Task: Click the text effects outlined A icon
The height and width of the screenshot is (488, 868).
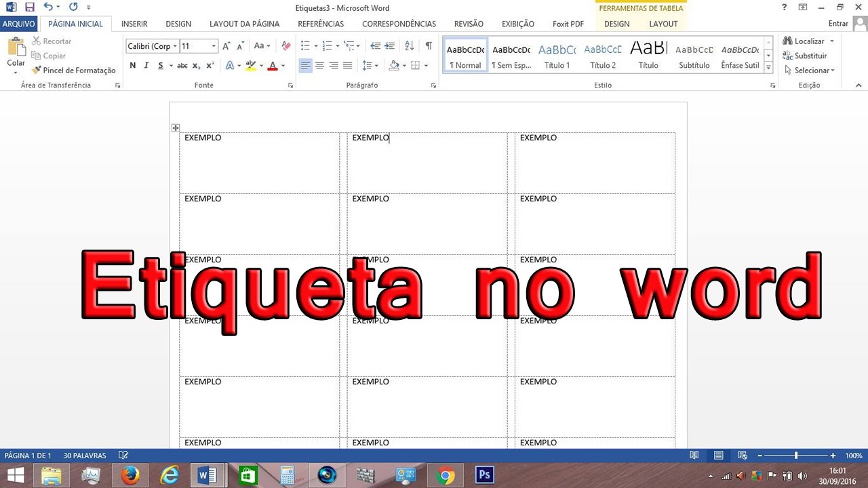Action: tap(229, 66)
